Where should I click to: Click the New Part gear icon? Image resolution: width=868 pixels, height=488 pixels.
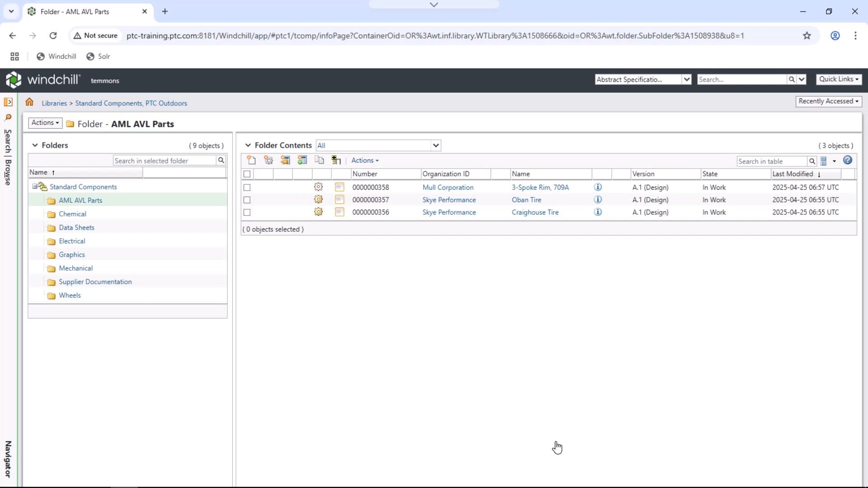click(x=269, y=160)
